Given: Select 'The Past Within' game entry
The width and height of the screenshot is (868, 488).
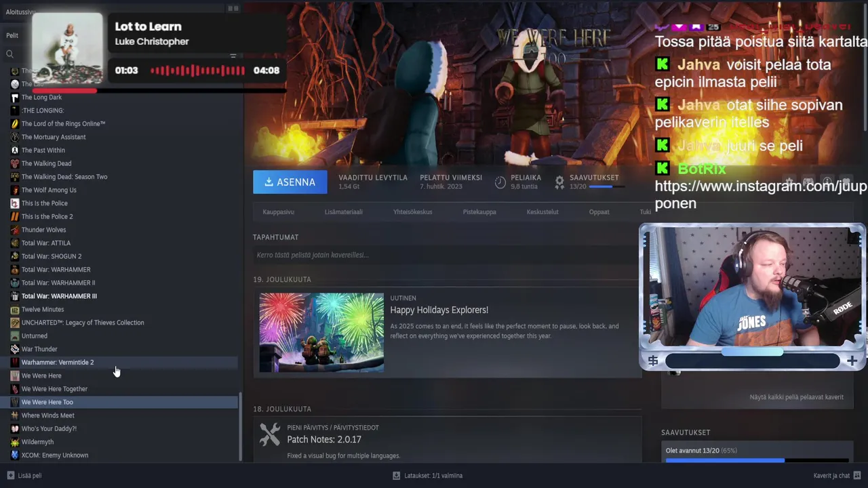Looking at the screenshot, I should coord(43,150).
